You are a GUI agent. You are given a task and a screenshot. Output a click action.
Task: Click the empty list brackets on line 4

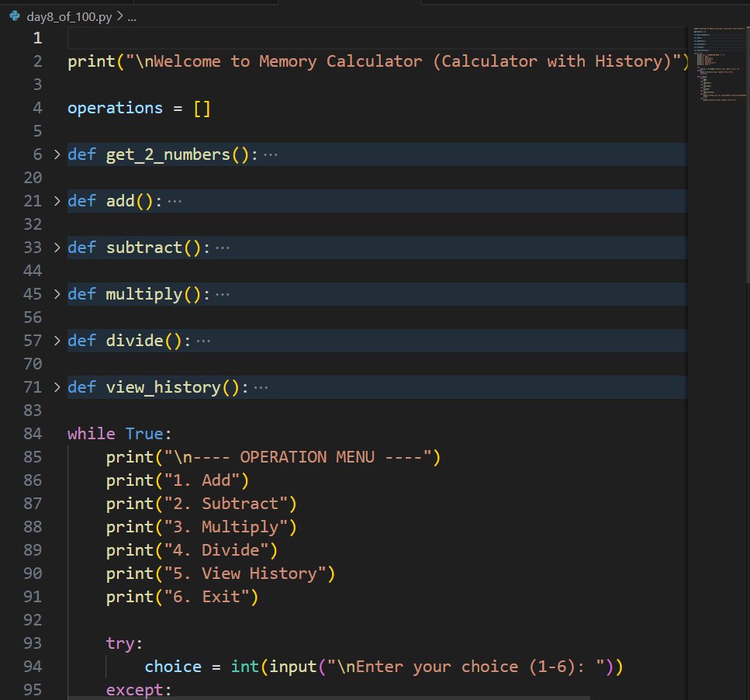[x=202, y=108]
